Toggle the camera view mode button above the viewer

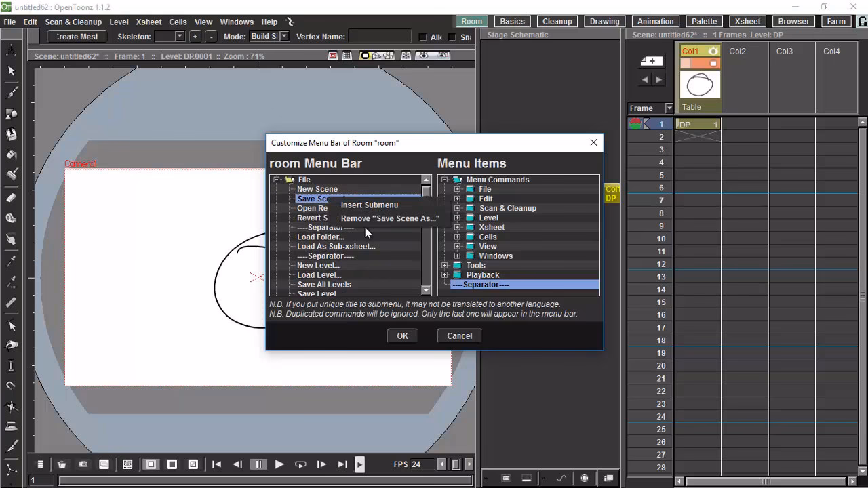coord(364,55)
